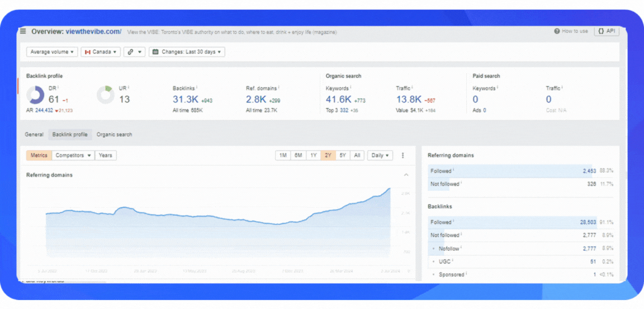Open the link icon dropdown
Viewport: 644px width, 309px height.
[x=134, y=52]
